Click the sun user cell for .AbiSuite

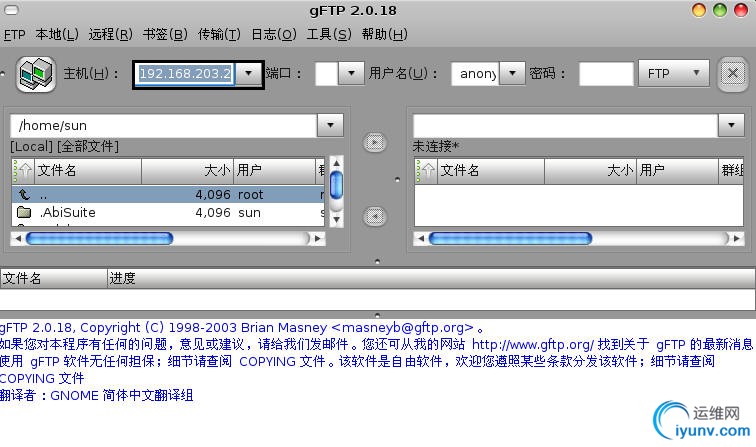point(249,213)
